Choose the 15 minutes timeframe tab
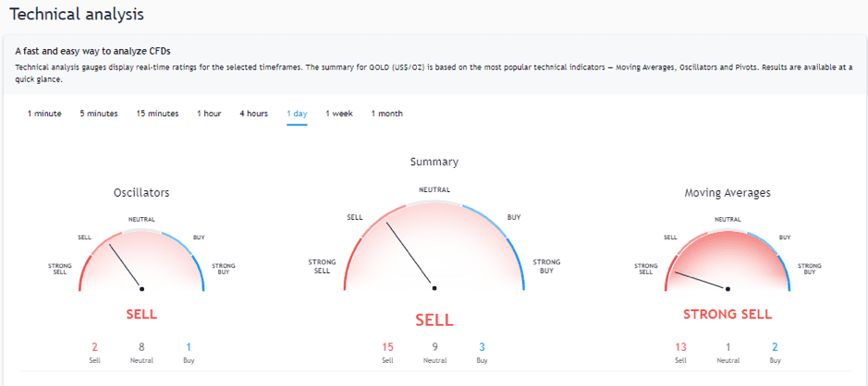Screen dimensions: 868x386 (157, 114)
